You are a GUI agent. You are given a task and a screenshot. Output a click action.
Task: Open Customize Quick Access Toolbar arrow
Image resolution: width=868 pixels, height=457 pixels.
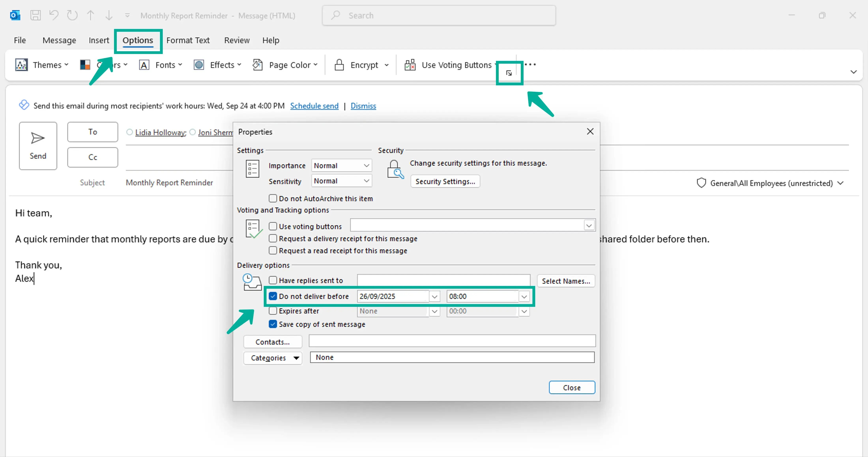(127, 16)
